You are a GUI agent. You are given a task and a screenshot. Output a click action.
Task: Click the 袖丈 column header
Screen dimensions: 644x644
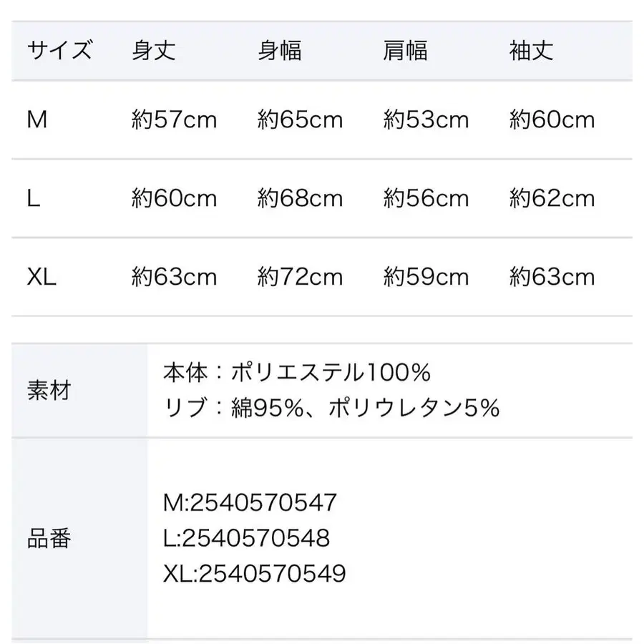click(531, 51)
